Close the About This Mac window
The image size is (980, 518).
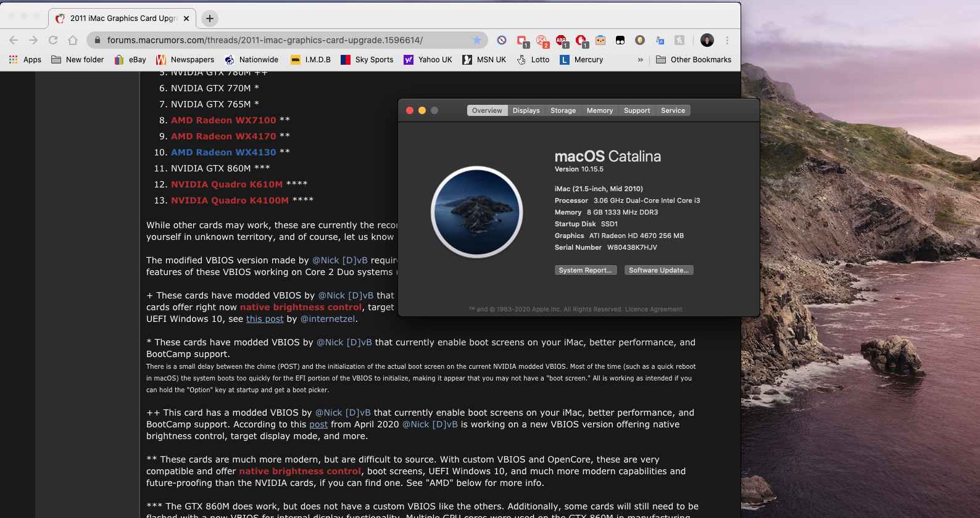409,110
